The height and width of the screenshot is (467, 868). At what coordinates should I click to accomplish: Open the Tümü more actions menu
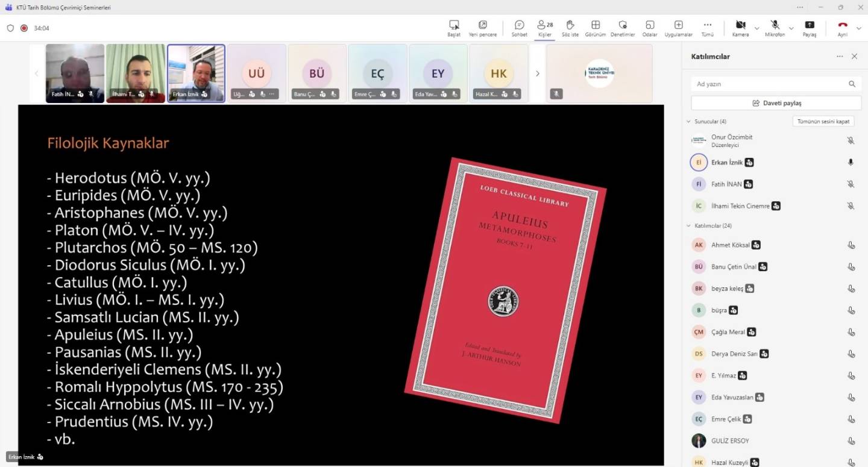(708, 28)
